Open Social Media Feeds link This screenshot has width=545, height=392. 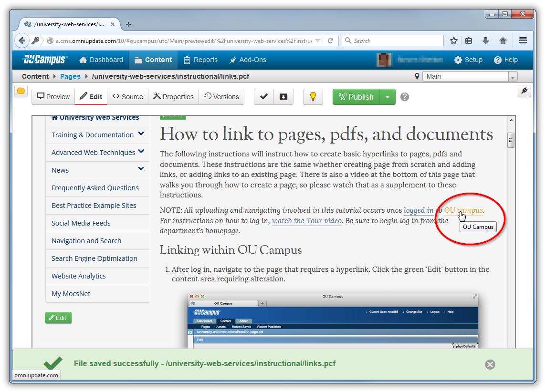pos(81,223)
